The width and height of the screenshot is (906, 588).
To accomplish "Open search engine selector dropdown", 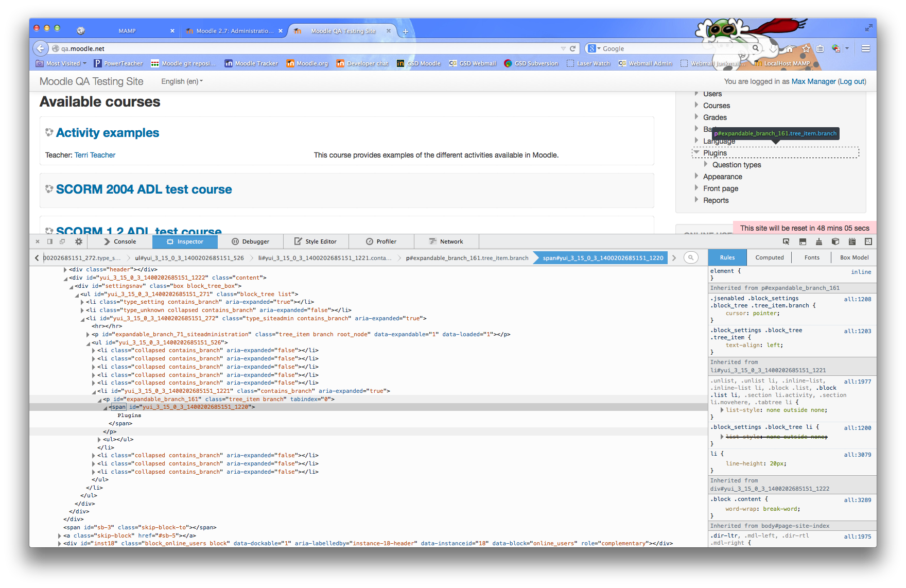I will coord(595,48).
